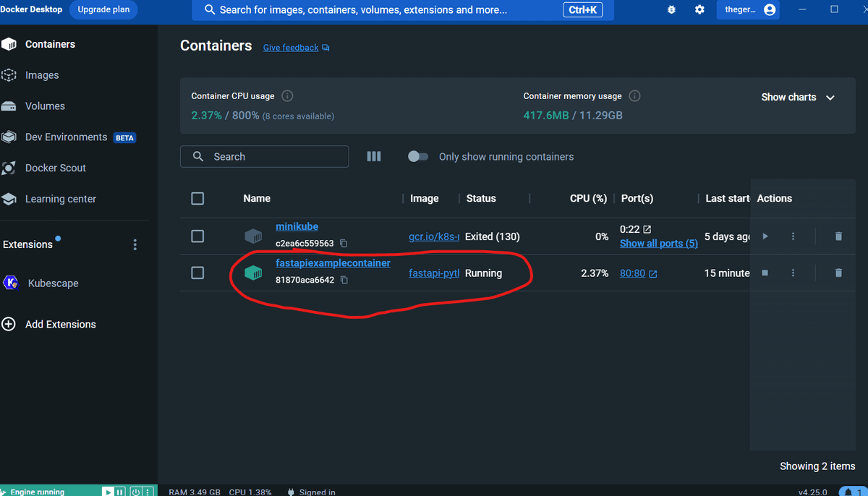Click the Dev Environments icon in sidebar
Viewport: 868px width, 496px height.
click(9, 137)
